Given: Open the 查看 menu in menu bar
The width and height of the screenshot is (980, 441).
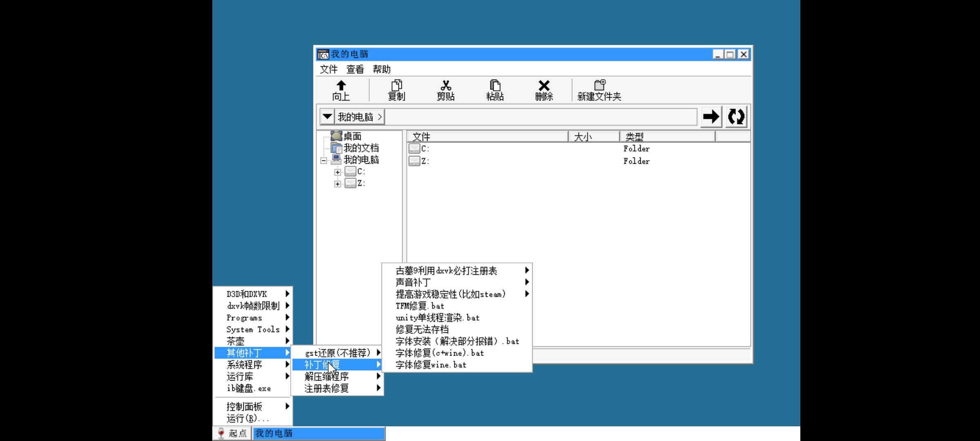Looking at the screenshot, I should 355,69.
